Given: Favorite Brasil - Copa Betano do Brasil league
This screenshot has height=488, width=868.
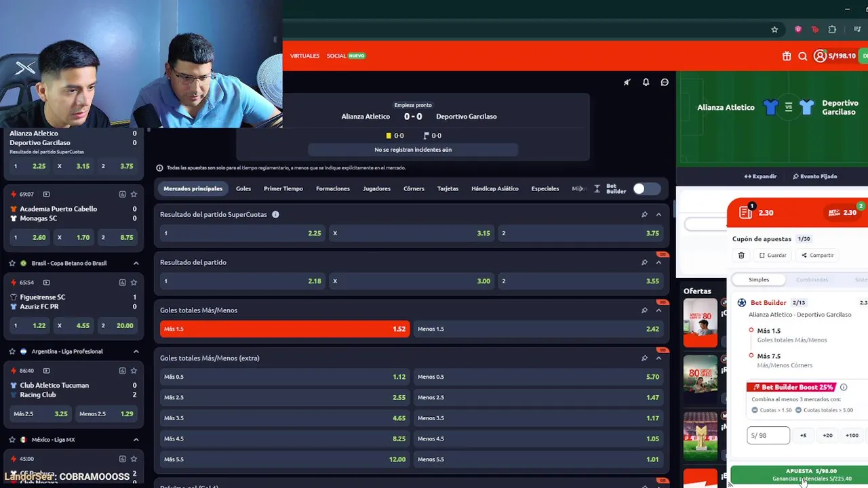Looking at the screenshot, I should (12, 263).
